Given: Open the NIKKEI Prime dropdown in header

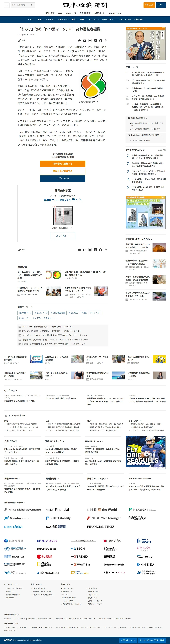Looking at the screenshot, I should coord(116,13).
